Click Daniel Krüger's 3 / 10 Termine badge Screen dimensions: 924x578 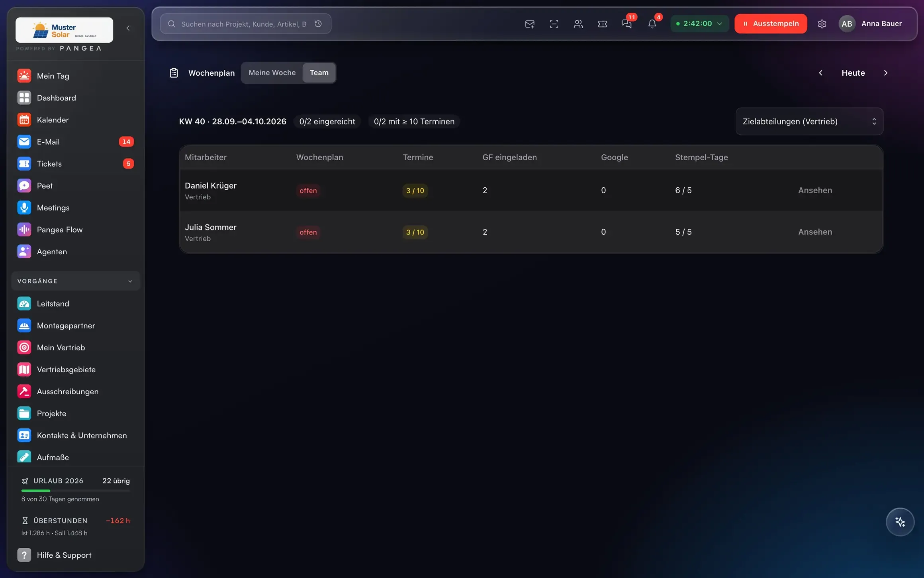coord(415,191)
